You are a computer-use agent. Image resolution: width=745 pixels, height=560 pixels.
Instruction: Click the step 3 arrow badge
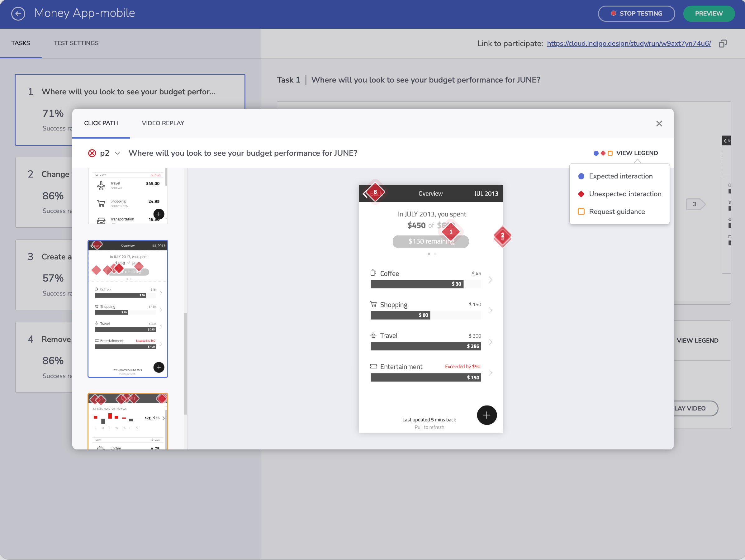point(695,204)
